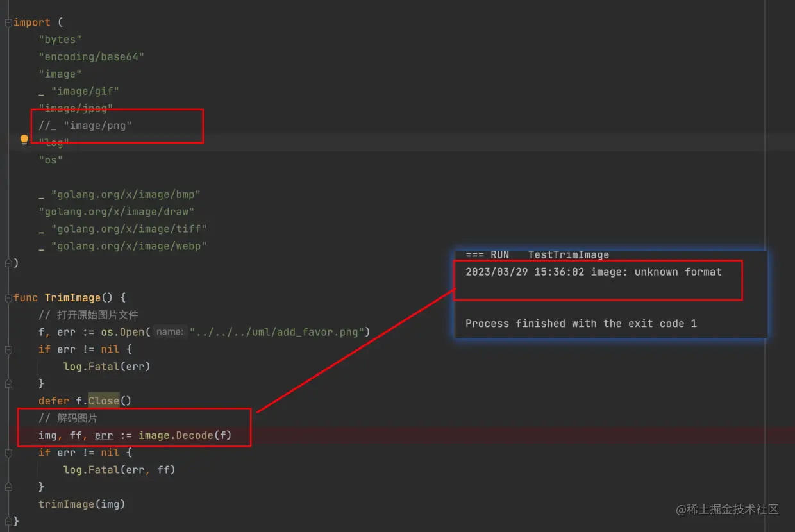Click the "image/jpeg" import

point(76,108)
